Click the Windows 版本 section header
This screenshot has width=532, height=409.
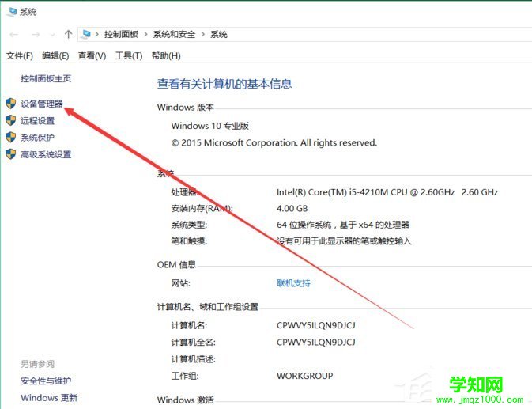[186, 108]
